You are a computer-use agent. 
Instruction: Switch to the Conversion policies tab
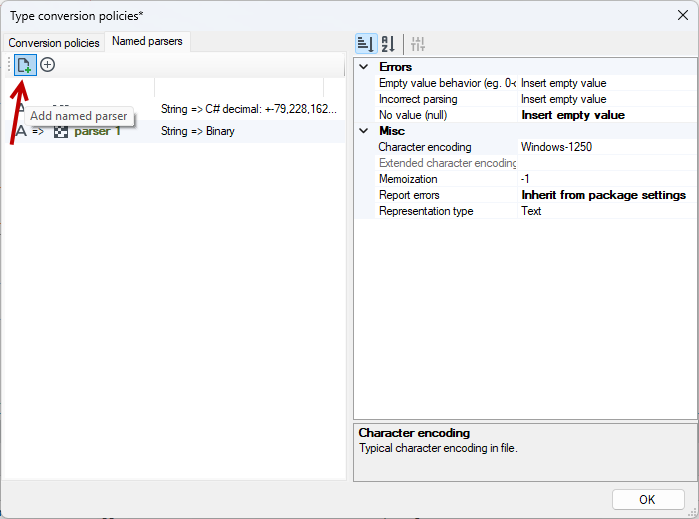tap(54, 43)
